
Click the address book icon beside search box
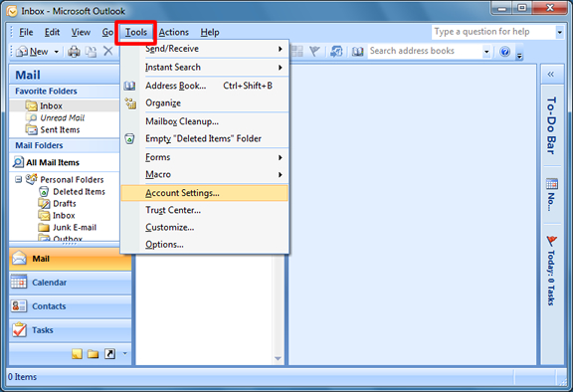click(357, 51)
